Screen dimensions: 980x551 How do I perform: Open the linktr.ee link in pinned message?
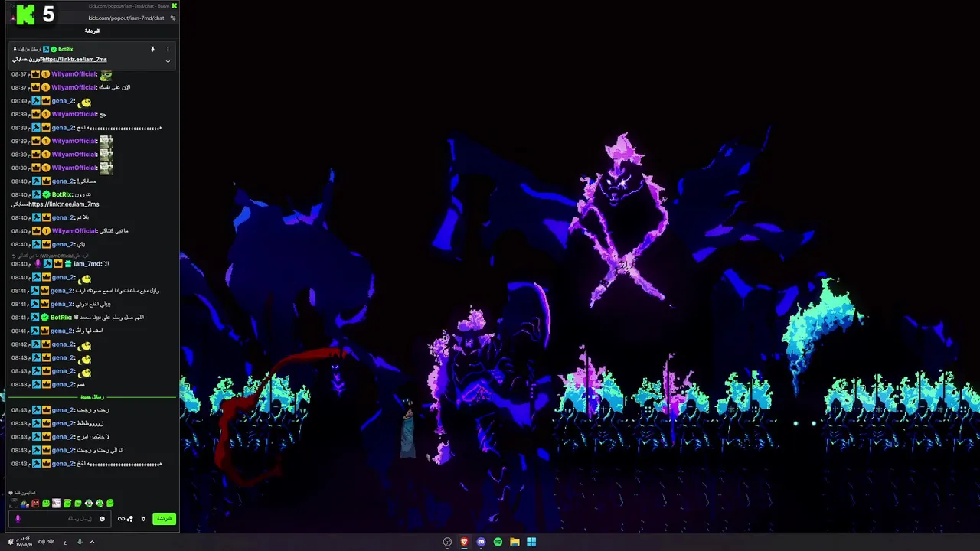(x=74, y=59)
